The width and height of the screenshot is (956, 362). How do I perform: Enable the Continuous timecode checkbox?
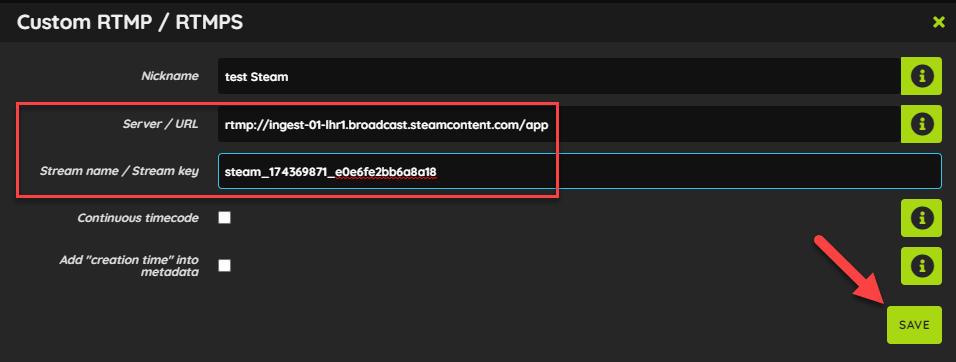[224, 218]
